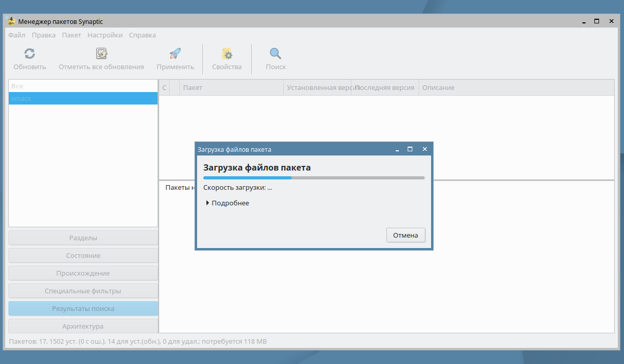Click the Применить rocket icon
The width and height of the screenshot is (624, 364).
pos(175,54)
